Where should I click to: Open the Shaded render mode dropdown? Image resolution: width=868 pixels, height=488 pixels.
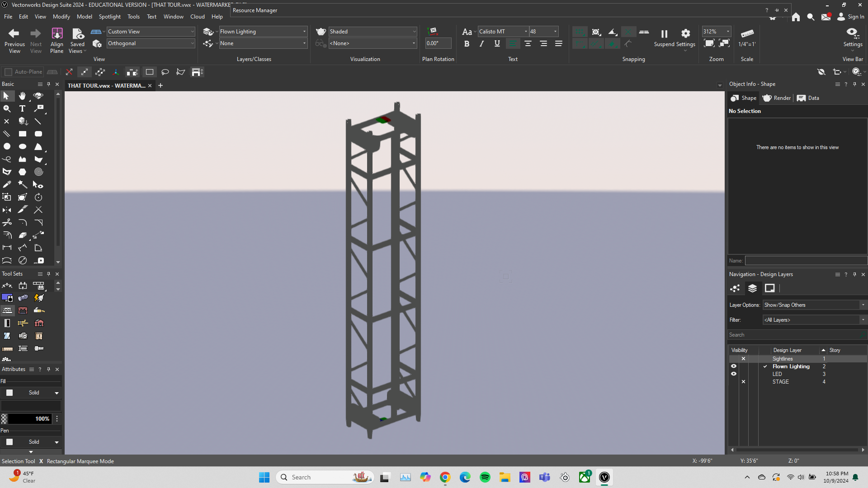point(372,32)
